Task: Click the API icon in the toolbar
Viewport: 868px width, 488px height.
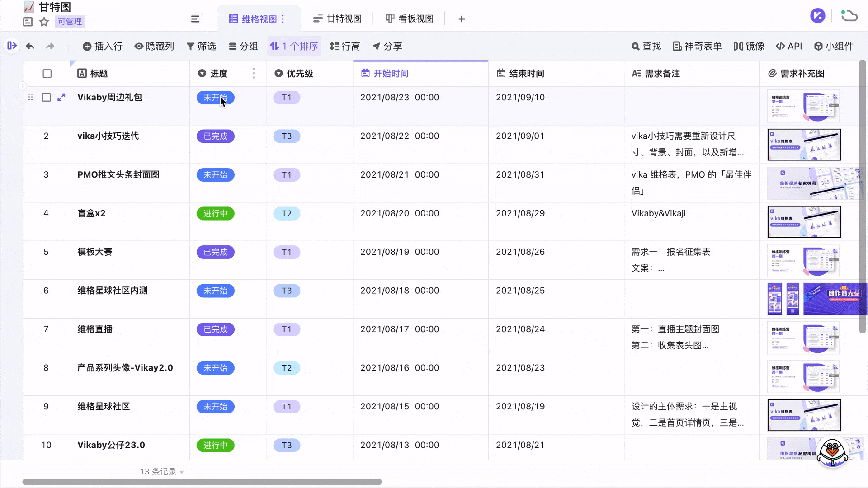Action: [x=788, y=46]
